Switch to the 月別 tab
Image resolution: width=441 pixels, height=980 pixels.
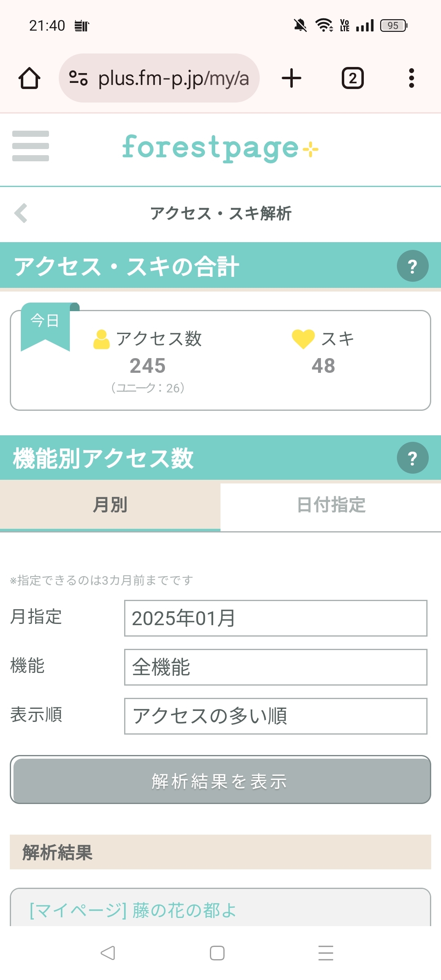pos(110,505)
